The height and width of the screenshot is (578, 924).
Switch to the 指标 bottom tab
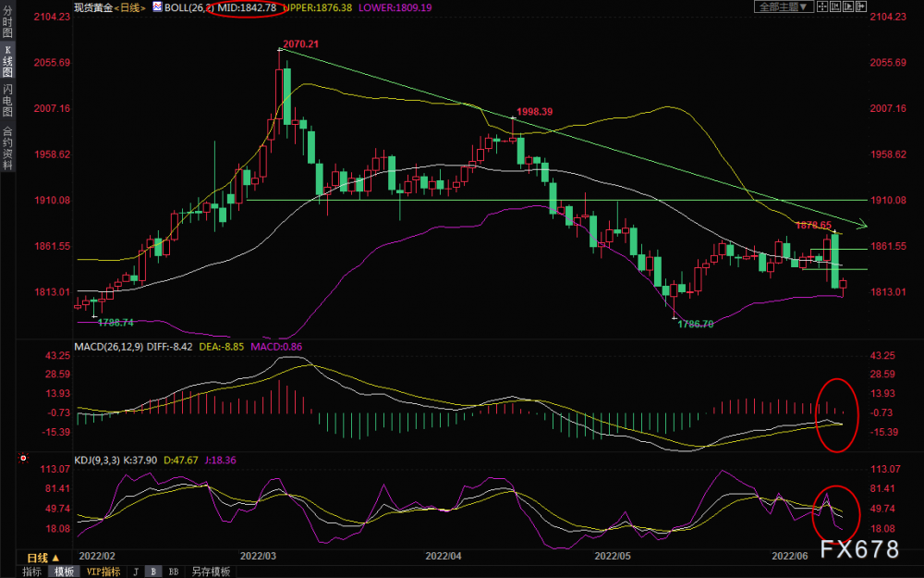coord(31,572)
